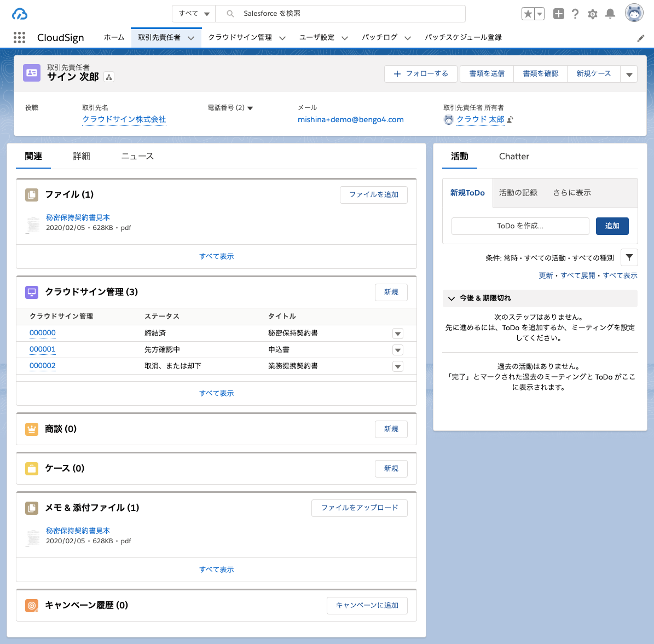This screenshot has height=644, width=654.
Task: Click the favorites star icon
Action: click(528, 14)
